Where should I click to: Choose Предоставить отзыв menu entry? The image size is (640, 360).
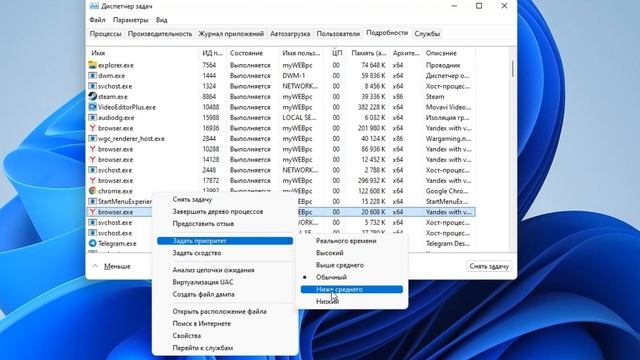tap(225, 224)
